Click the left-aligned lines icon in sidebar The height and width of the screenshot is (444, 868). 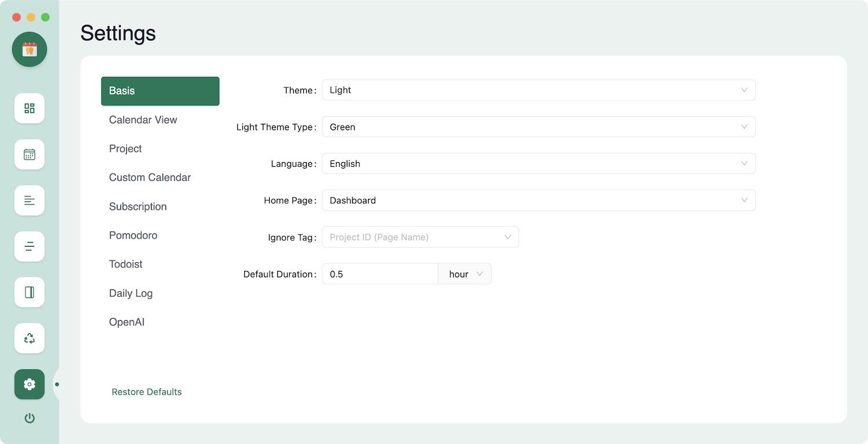[x=30, y=200]
